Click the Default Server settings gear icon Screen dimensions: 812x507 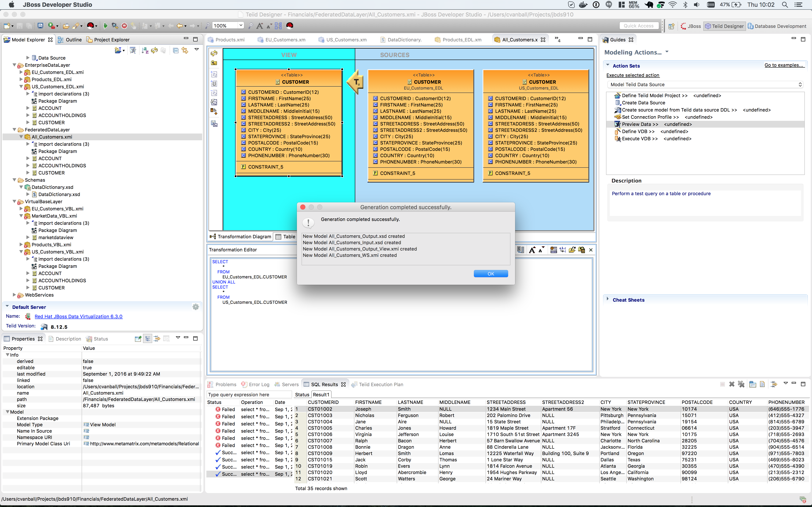(196, 307)
